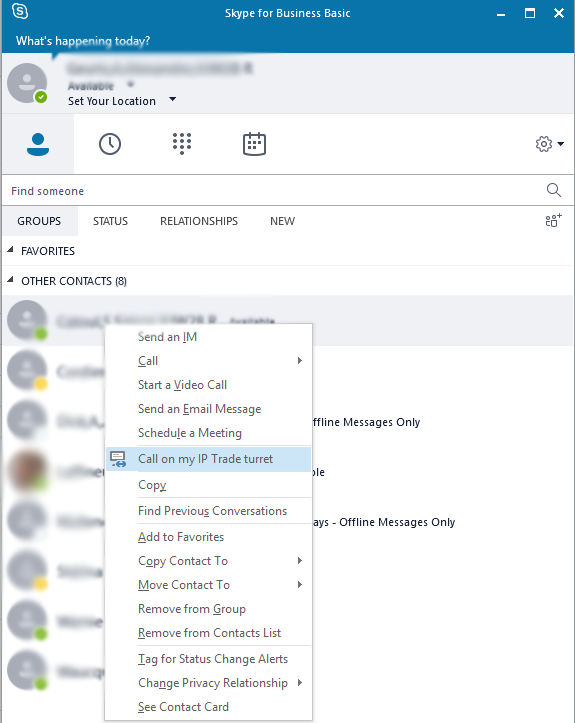Click the Skype logo in title bar

coord(20,12)
